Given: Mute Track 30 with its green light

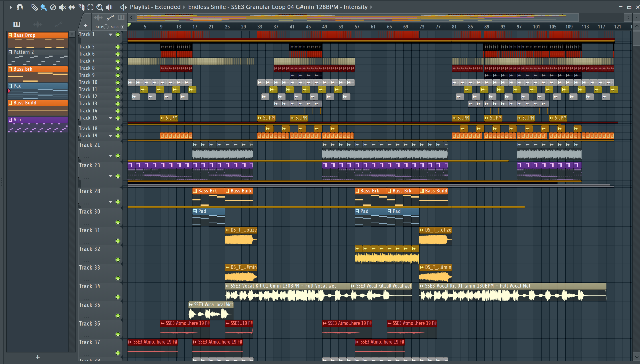Looking at the screenshot, I should click(118, 222).
